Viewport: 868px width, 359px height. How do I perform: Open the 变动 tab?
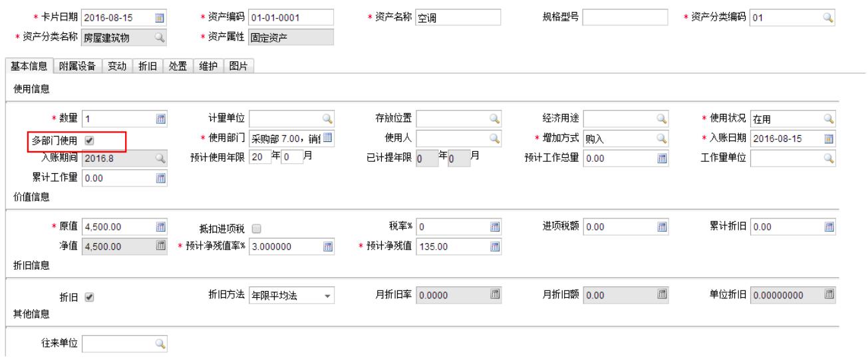118,65
